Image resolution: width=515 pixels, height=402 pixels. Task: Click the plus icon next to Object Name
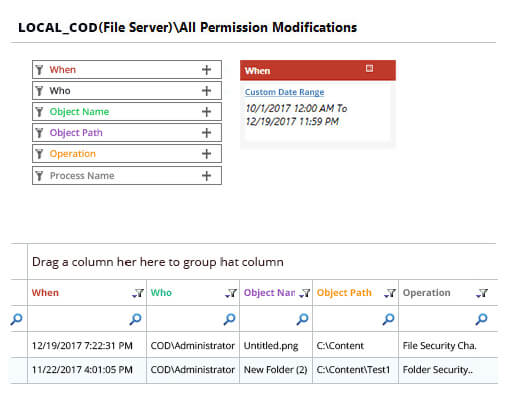click(x=206, y=112)
